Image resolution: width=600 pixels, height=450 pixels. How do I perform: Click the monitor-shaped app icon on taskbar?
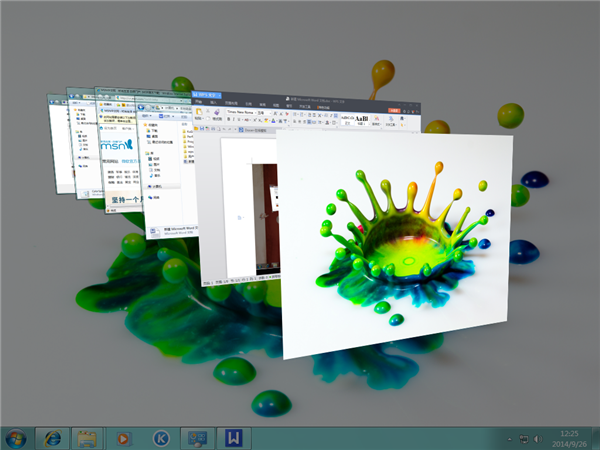click(196, 438)
